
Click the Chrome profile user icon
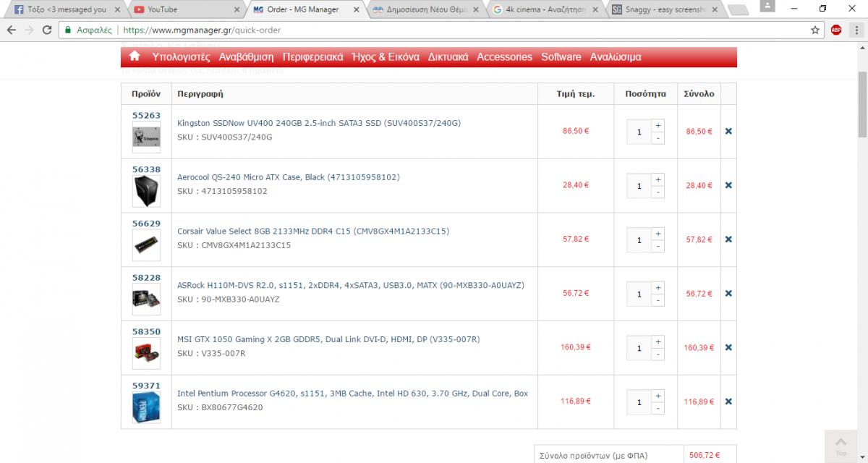coord(768,6)
